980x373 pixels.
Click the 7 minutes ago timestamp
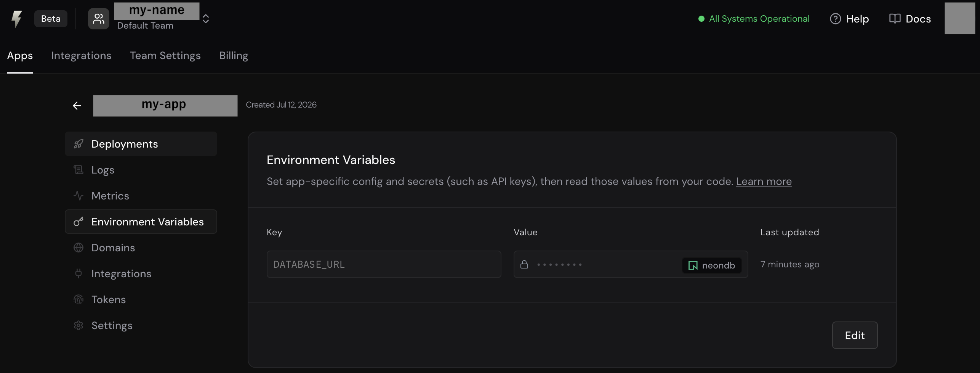[789, 264]
